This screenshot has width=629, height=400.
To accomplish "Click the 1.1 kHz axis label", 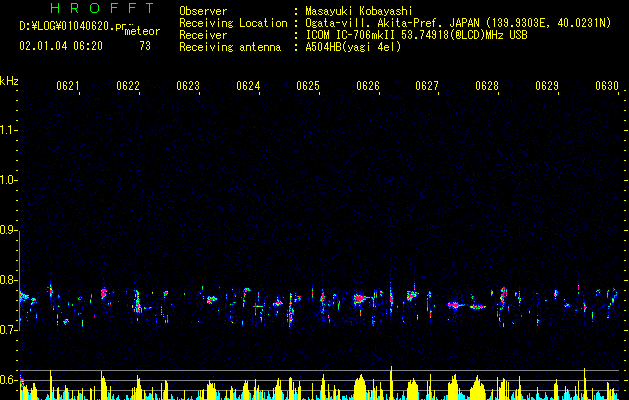I will (7, 130).
